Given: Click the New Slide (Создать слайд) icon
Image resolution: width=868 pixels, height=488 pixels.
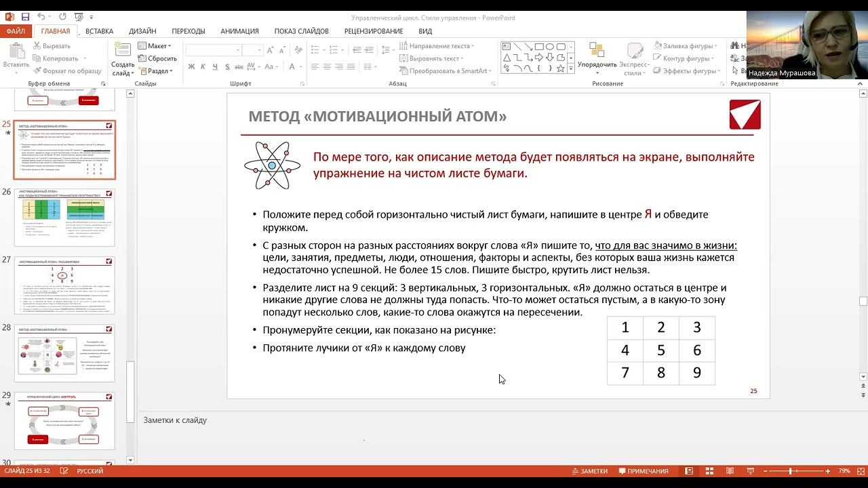Looking at the screenshot, I should click(x=123, y=51).
